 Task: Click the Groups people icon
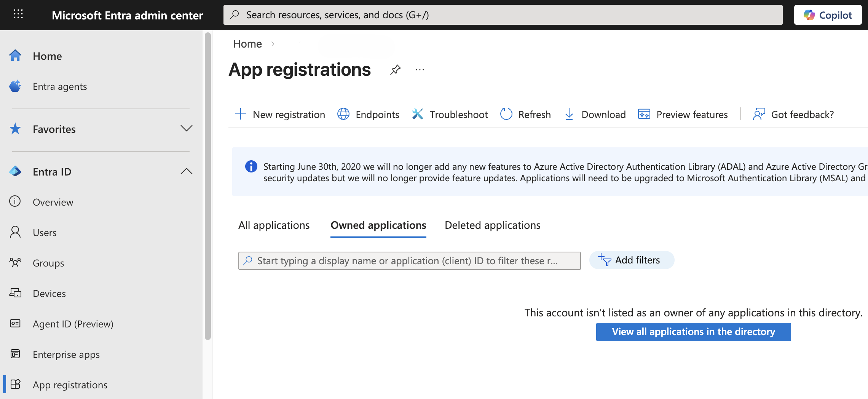(x=15, y=262)
